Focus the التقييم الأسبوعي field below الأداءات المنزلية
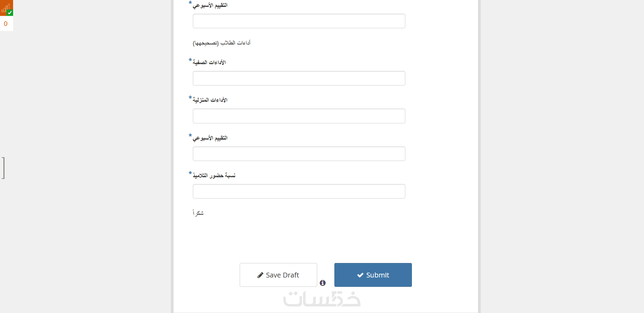644x313 pixels. (x=299, y=154)
